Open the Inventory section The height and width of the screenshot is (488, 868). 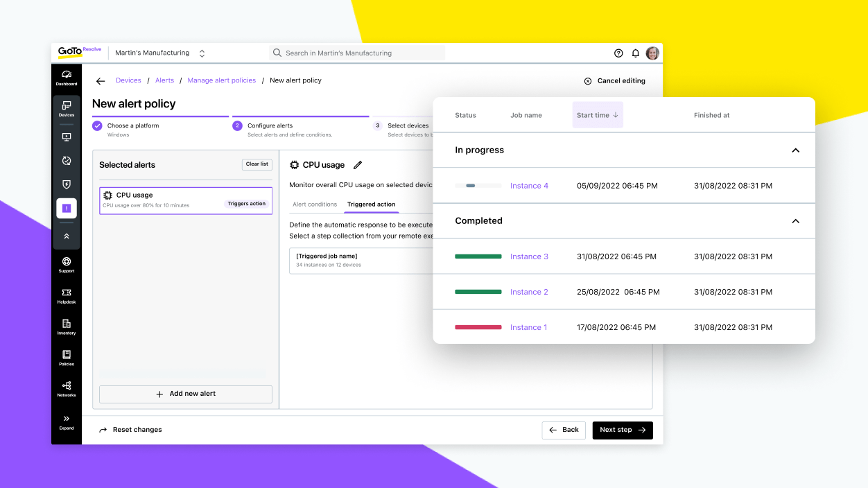(x=66, y=326)
